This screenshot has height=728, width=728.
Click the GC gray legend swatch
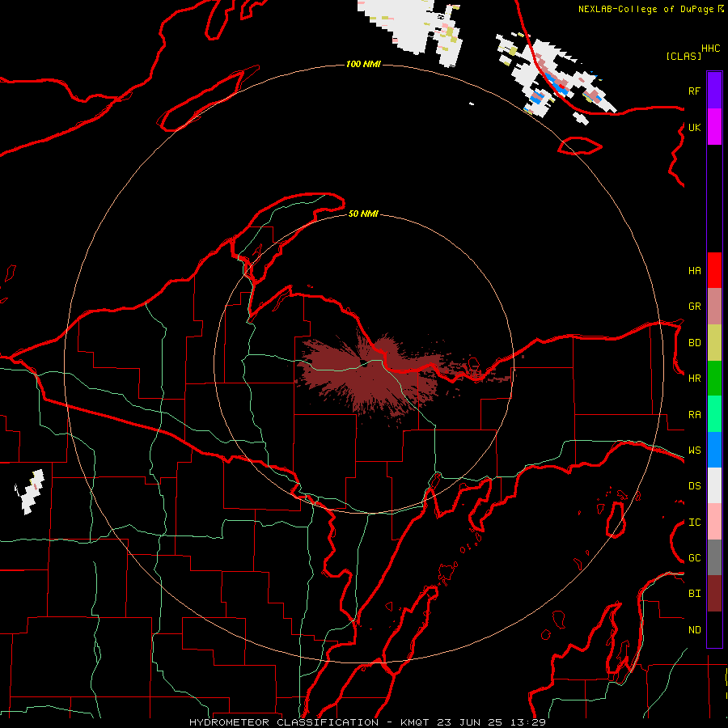coord(714,557)
